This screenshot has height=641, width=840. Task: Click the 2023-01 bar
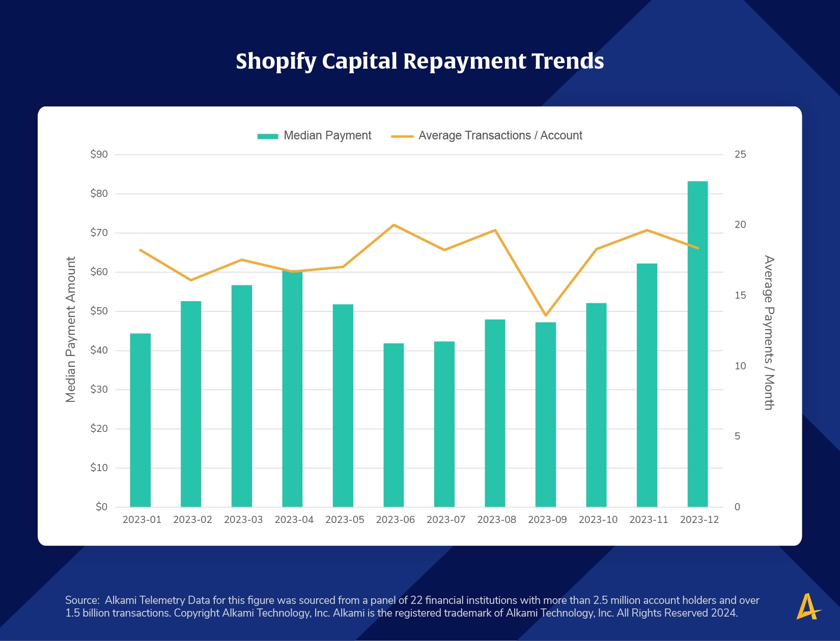click(141, 420)
